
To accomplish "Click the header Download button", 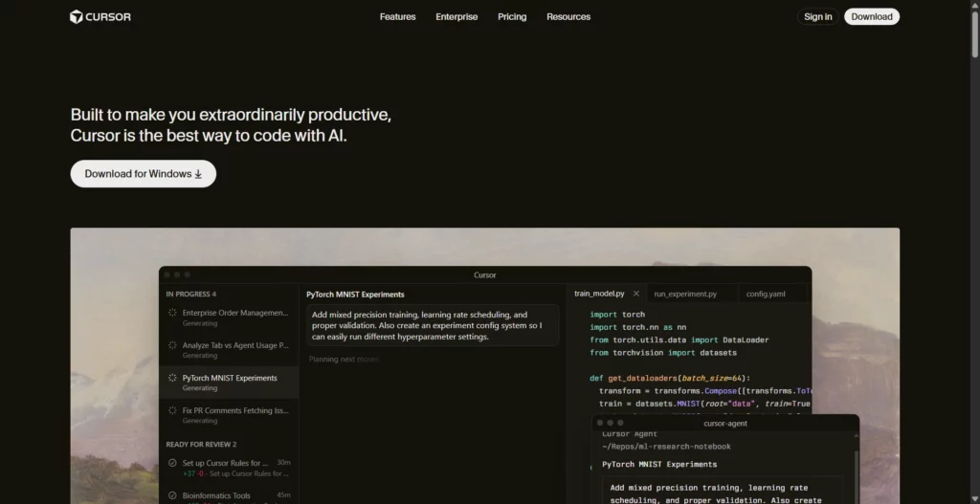I will coord(871,17).
